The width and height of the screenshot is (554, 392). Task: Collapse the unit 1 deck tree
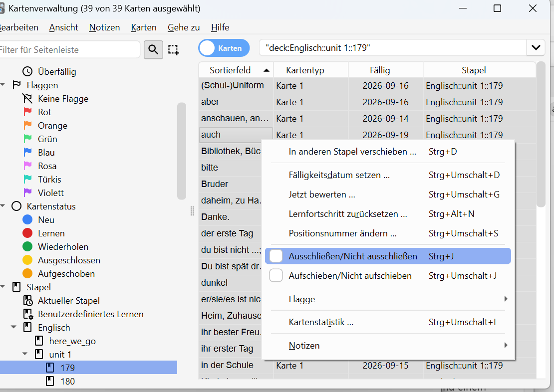(x=25, y=354)
